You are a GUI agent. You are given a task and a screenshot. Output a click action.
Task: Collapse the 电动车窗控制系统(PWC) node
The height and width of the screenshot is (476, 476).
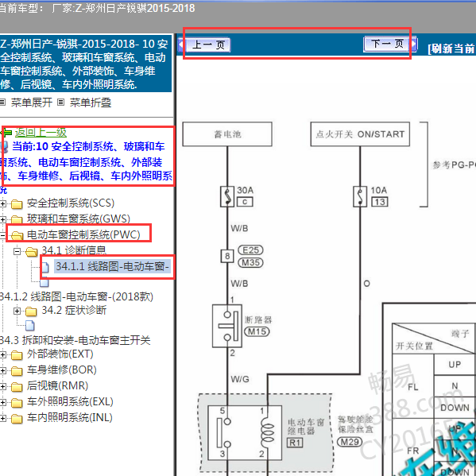click(x=2, y=235)
